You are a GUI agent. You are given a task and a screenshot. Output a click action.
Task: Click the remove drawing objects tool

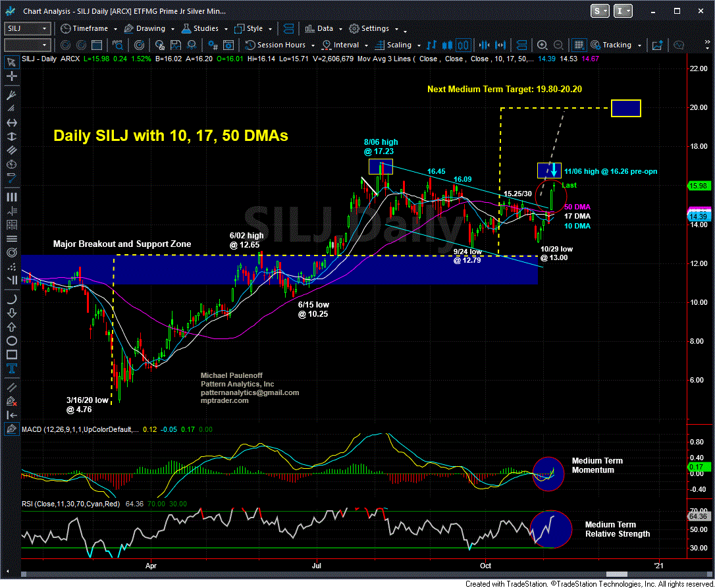tap(11, 401)
